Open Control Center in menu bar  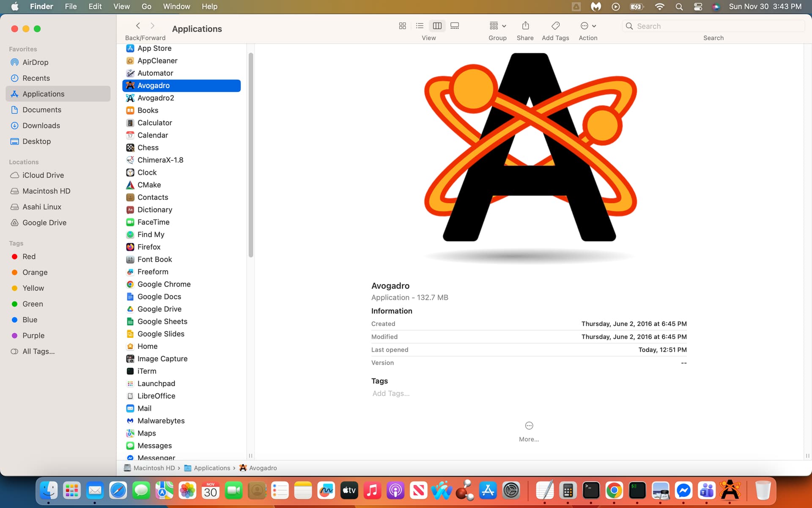[x=698, y=6]
